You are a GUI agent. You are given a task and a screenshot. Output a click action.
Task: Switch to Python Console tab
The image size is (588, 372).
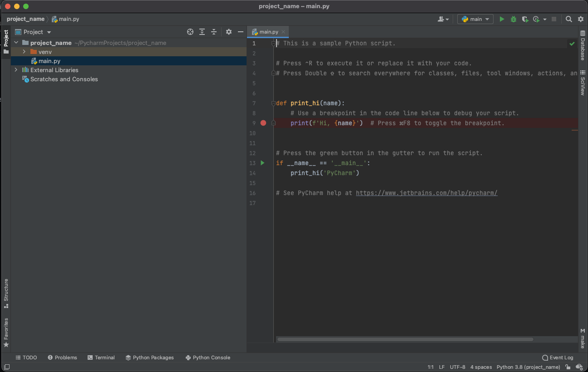coord(208,357)
